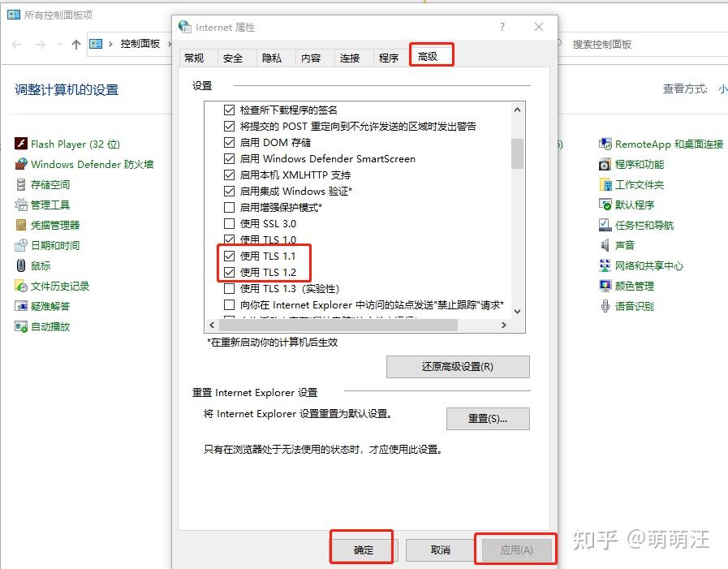Image resolution: width=728 pixels, height=569 pixels.
Task: Open Windows Defender 防火墙
Action: click(x=94, y=163)
